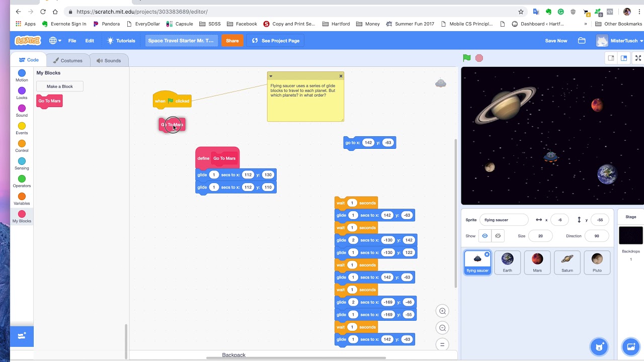
Task: Click the Share button
Action: point(232,41)
